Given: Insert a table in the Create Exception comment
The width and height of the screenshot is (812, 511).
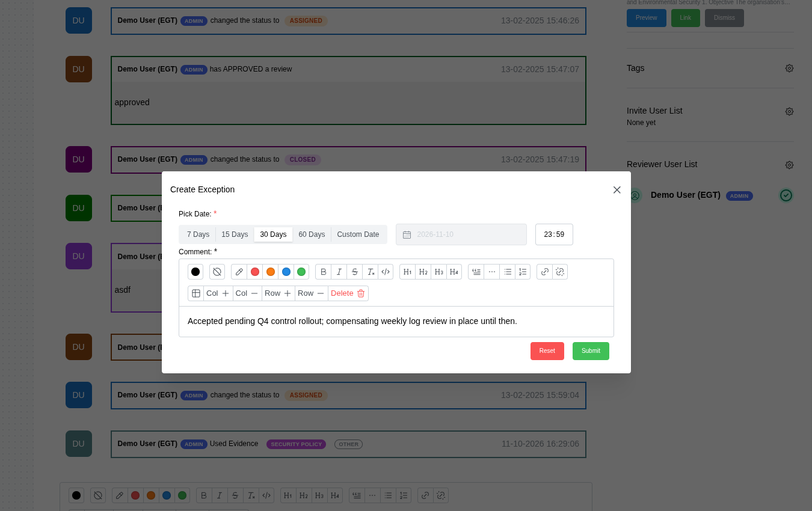Looking at the screenshot, I should (x=196, y=293).
